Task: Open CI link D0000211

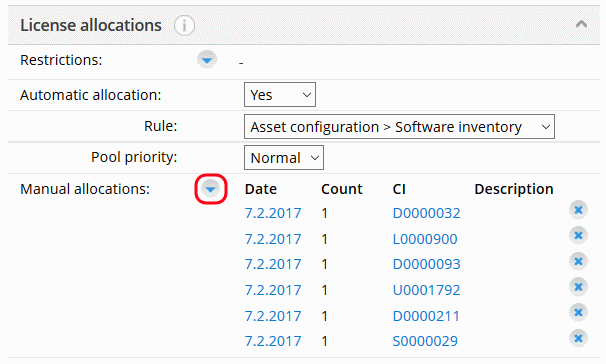Action: (426, 316)
